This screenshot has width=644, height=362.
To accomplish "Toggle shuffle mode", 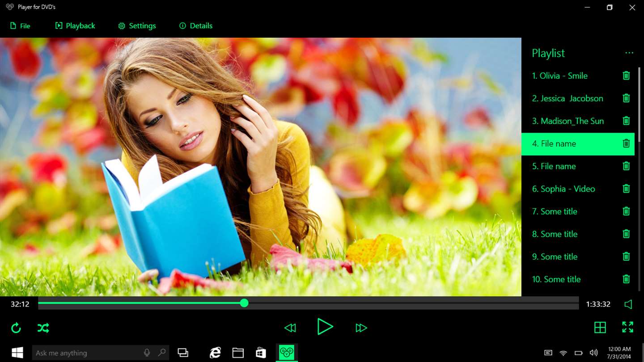I will 43,328.
